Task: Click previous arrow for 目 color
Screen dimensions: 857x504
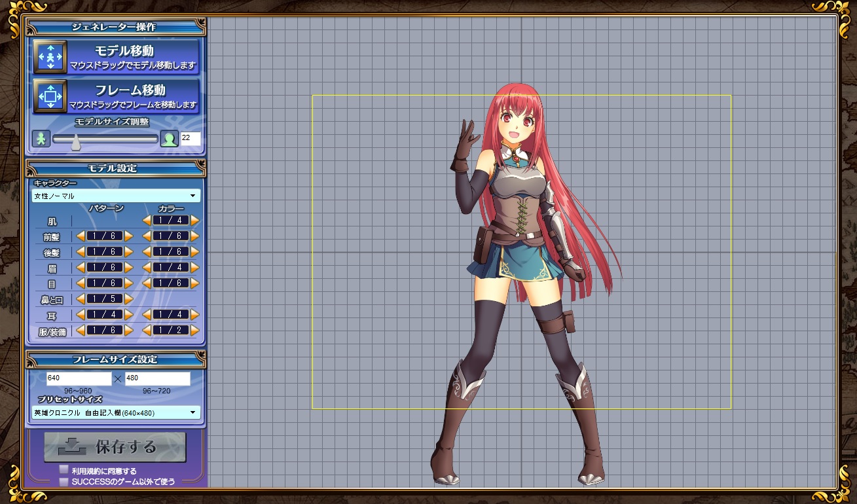Action: tap(147, 283)
